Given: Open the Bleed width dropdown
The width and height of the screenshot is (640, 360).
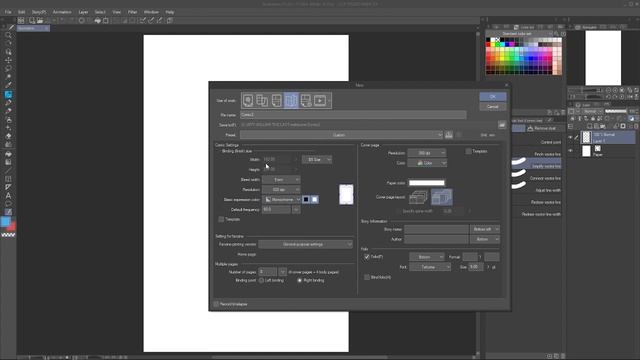Looking at the screenshot, I should coord(281,180).
